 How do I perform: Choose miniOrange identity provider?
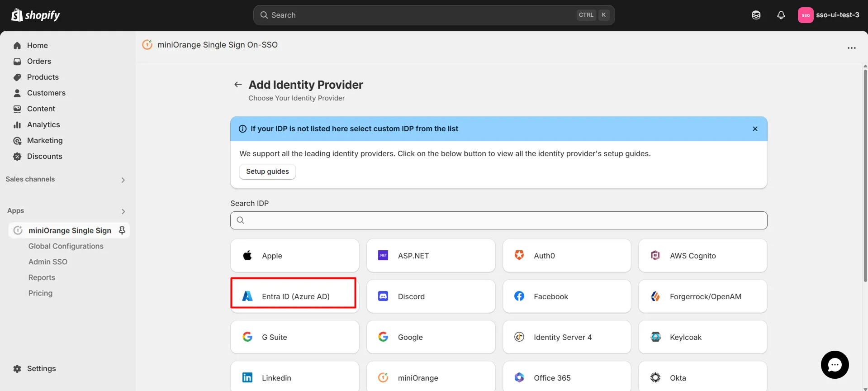point(431,376)
